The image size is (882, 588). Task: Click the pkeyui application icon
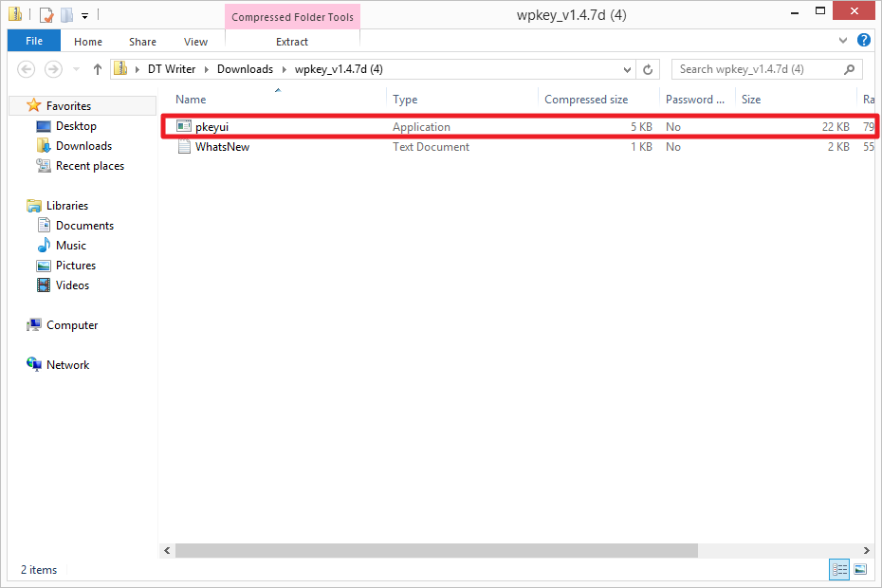tap(184, 126)
